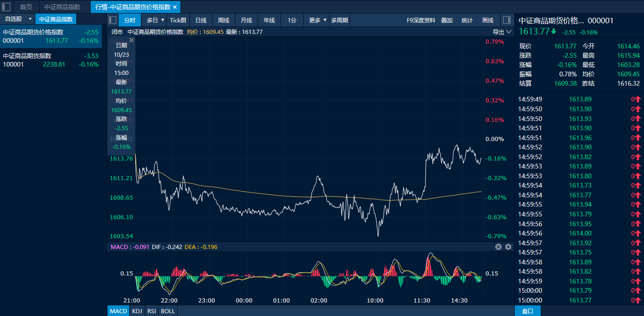Open the 中证商品指数 tab next to 首页

coord(62,7)
